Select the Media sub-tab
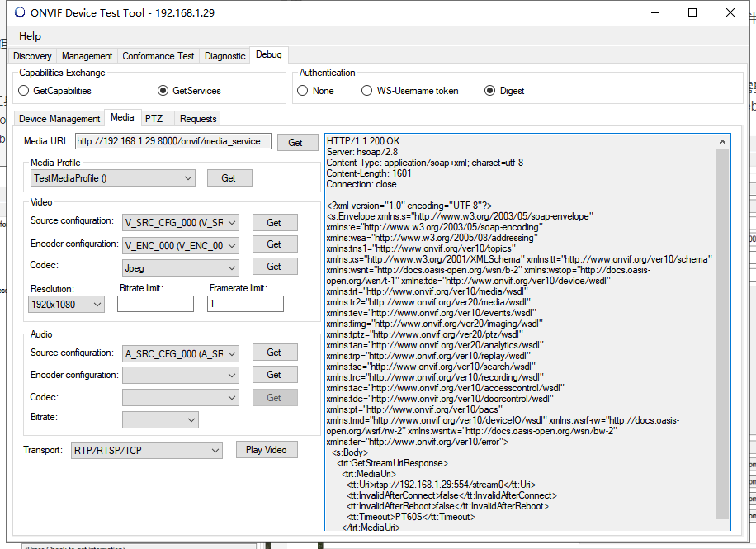 [122, 117]
